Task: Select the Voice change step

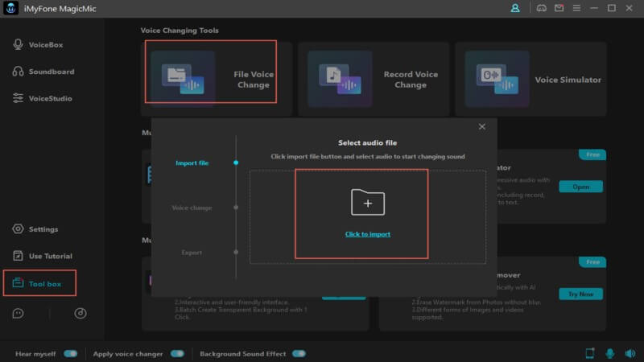Action: pyautogui.click(x=192, y=208)
